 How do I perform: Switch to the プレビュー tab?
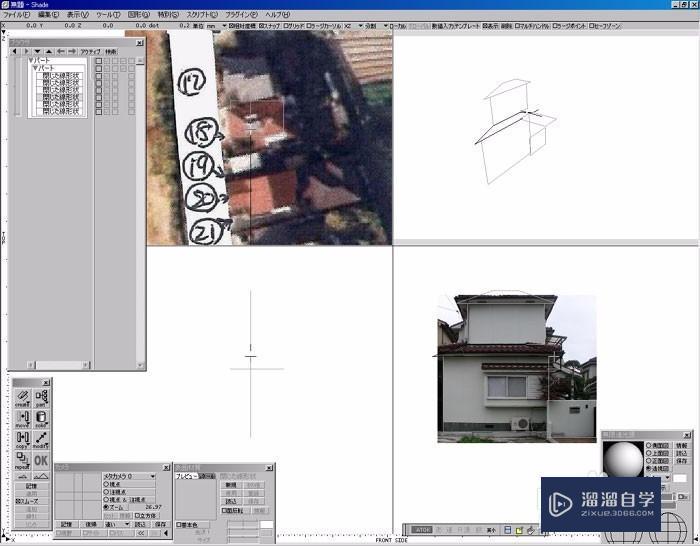point(186,476)
